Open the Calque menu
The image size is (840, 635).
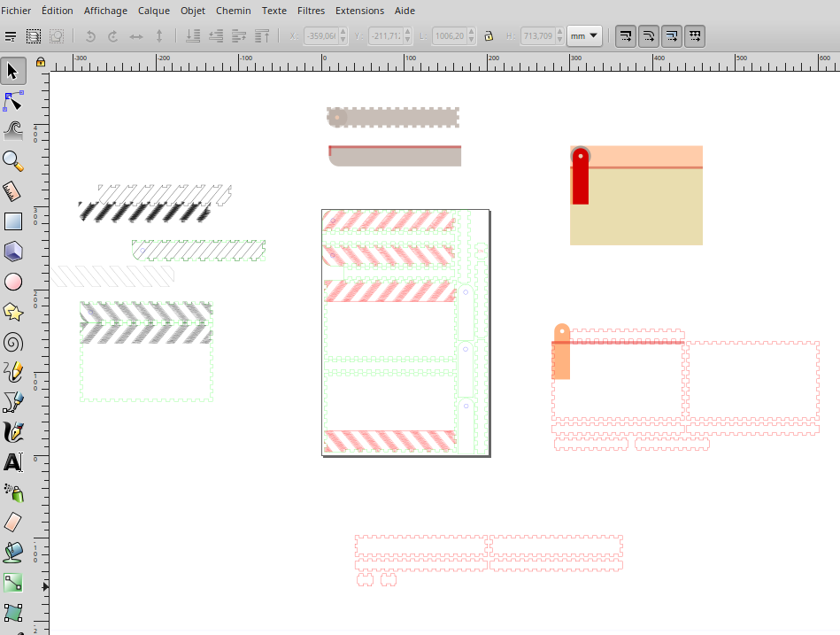pos(153,11)
